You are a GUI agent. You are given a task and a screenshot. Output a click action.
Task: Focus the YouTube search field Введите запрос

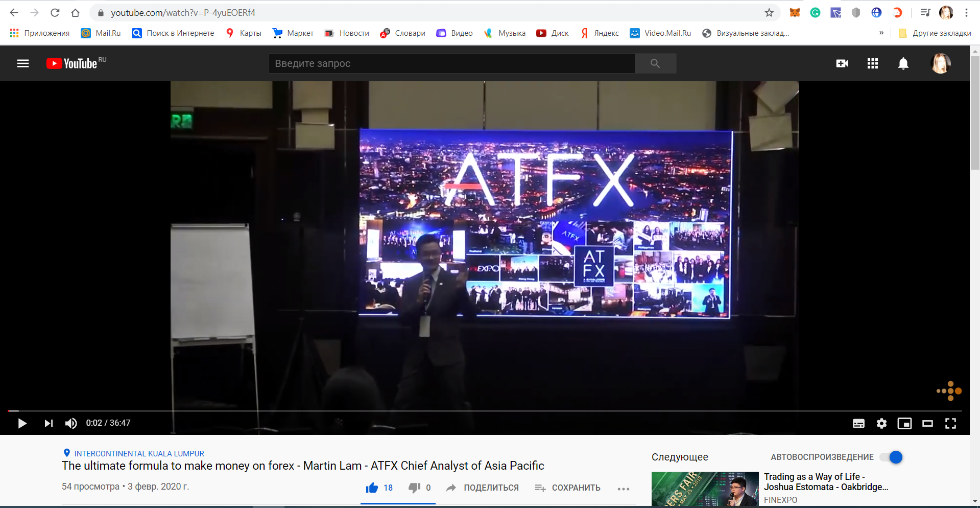[451, 63]
